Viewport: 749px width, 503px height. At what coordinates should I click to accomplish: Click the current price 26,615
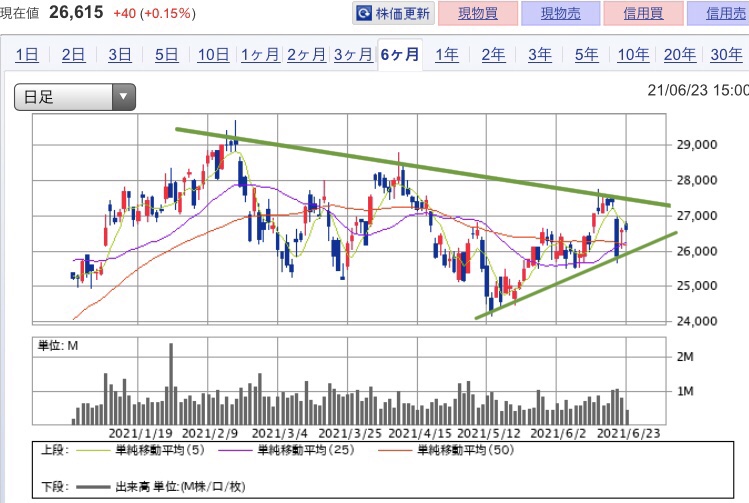click(x=76, y=12)
